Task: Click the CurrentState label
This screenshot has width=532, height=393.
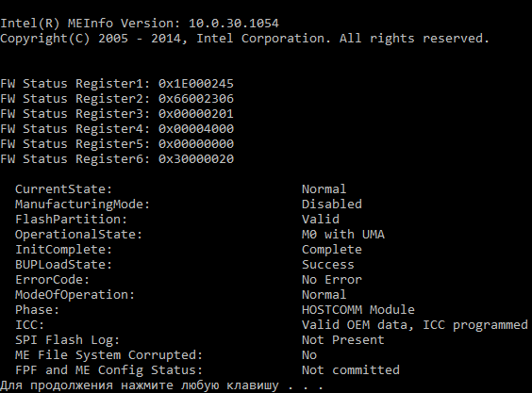Action: (63, 189)
